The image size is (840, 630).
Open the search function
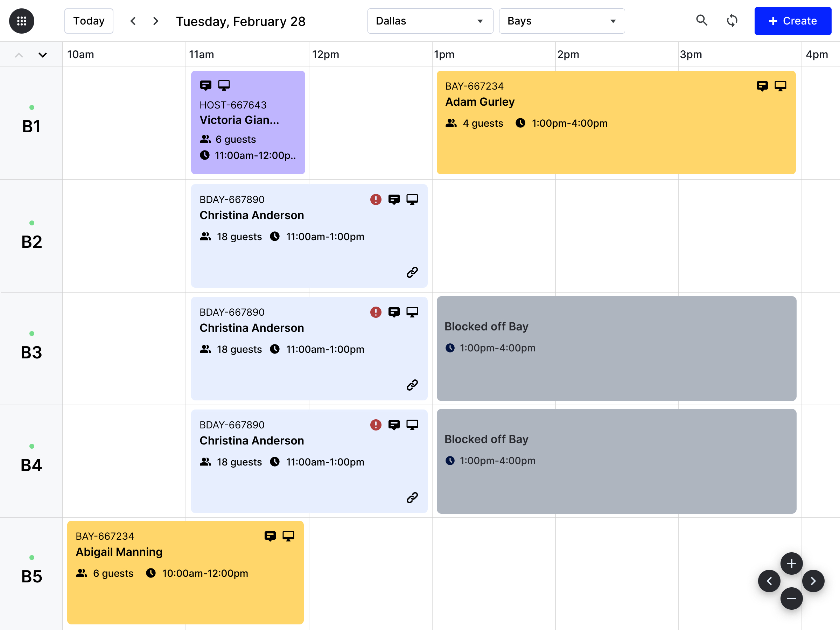(x=702, y=21)
